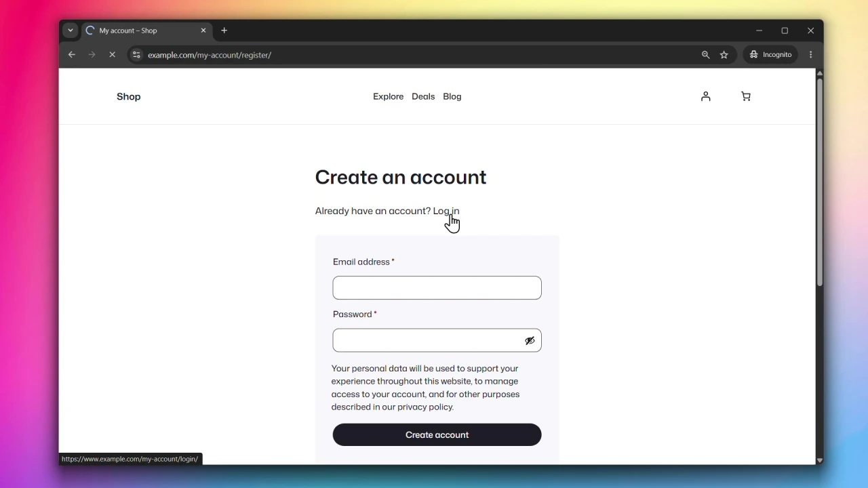Minimize the browser window

(759, 30)
